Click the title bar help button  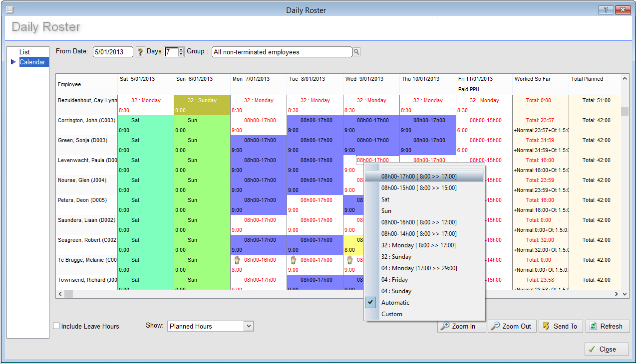click(605, 10)
